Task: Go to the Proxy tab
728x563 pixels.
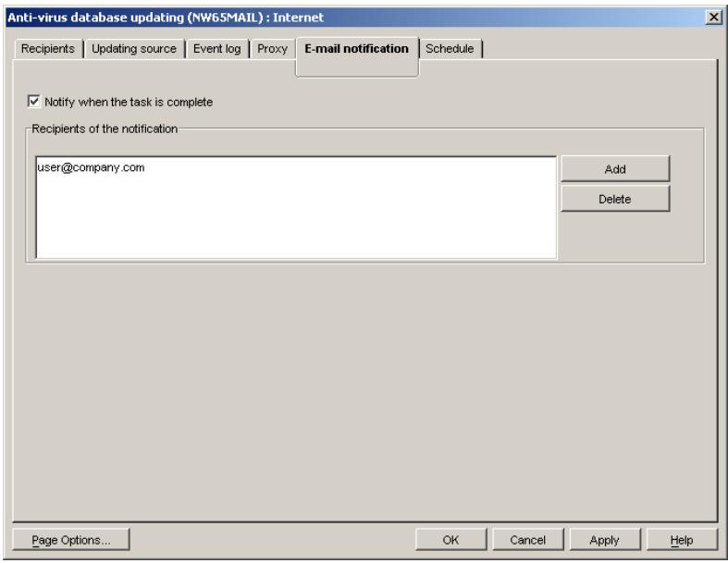Action: click(x=273, y=49)
